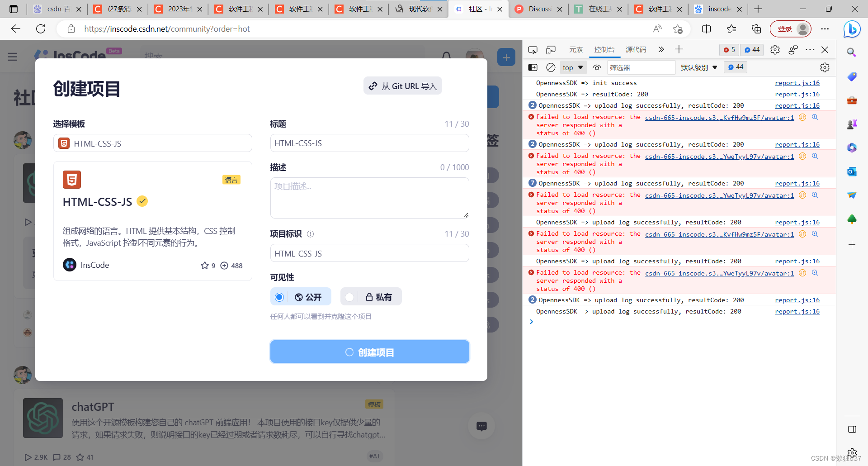Open report.js:16 link on resultCode: 200 row
This screenshot has height=466, width=868.
797,94
